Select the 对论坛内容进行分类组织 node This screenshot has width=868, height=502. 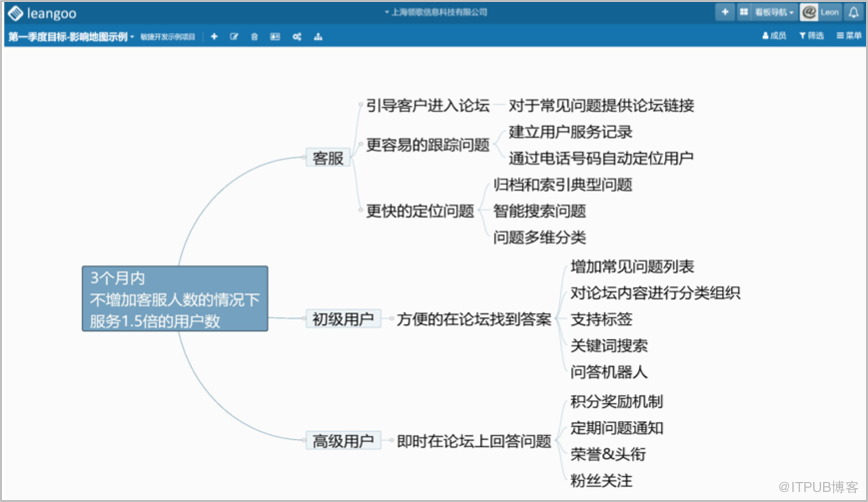click(655, 293)
